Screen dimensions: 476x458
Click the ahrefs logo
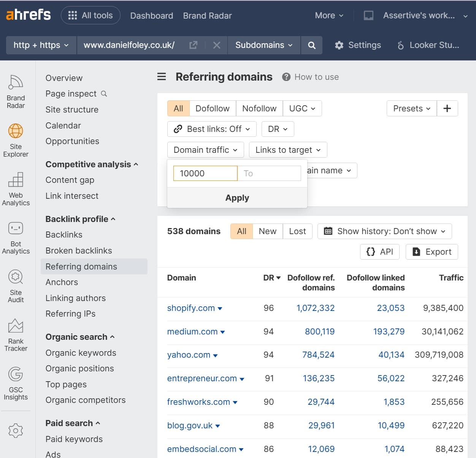coord(29,15)
